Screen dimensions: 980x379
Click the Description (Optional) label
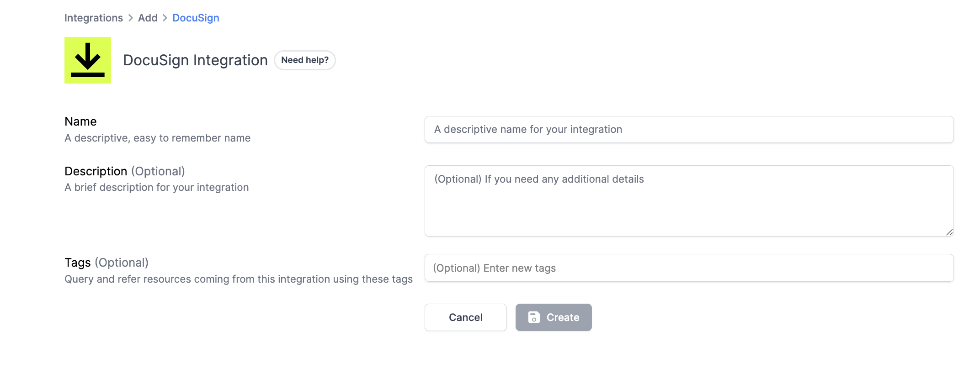pos(124,171)
